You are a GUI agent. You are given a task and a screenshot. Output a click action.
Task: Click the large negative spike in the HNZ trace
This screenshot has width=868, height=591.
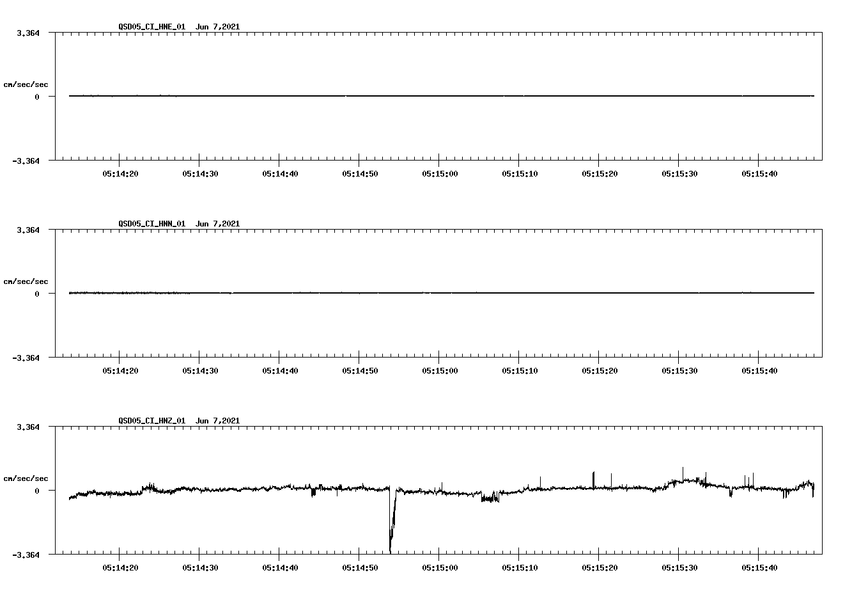click(x=392, y=519)
